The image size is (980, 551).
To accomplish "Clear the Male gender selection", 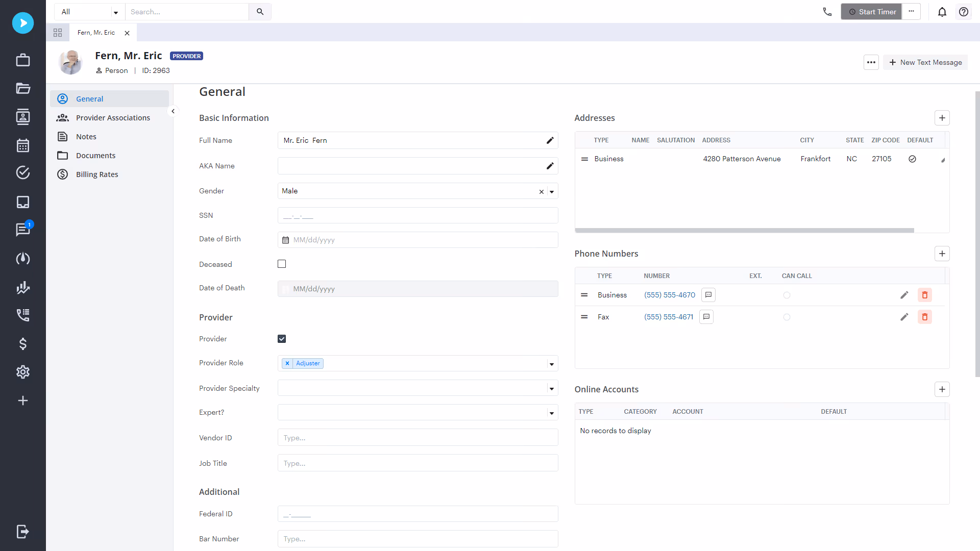I will coord(542,191).
